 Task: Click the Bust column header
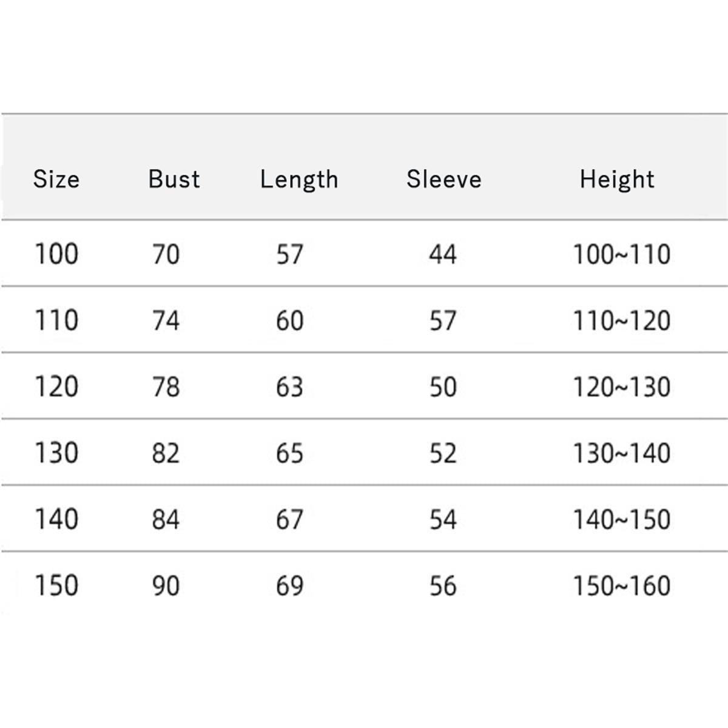pos(174,179)
